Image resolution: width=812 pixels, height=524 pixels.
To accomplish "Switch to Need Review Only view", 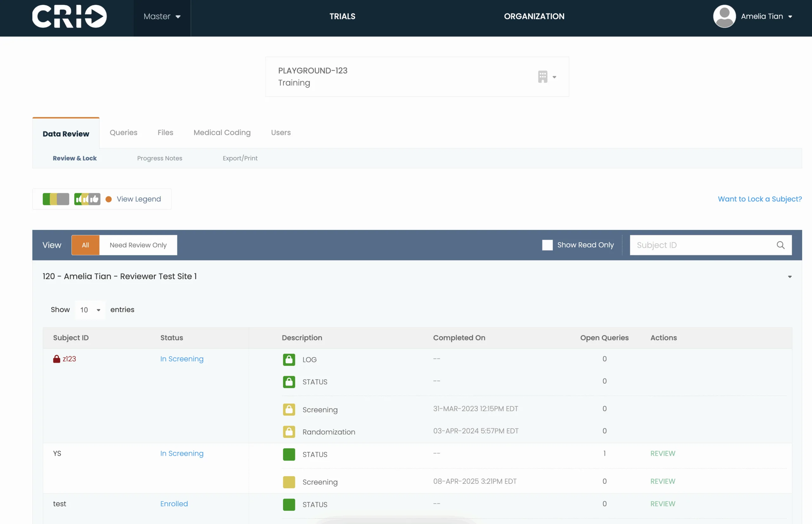I will 138,245.
